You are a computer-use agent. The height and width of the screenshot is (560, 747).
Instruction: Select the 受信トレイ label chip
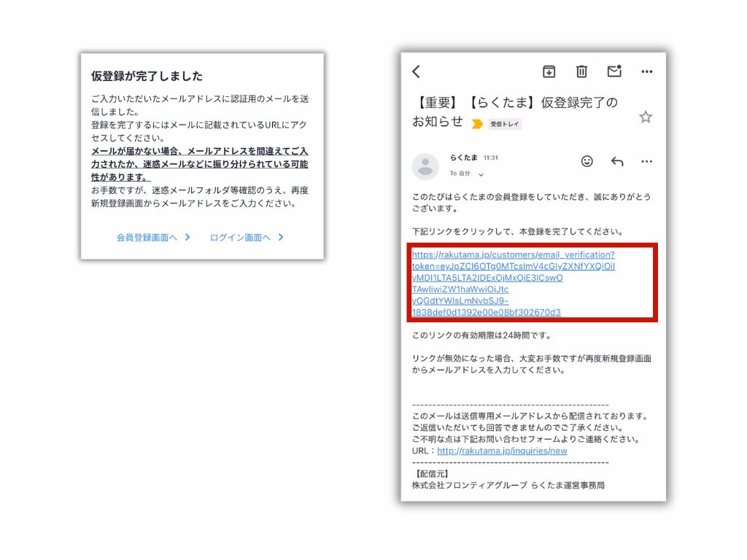(505, 124)
